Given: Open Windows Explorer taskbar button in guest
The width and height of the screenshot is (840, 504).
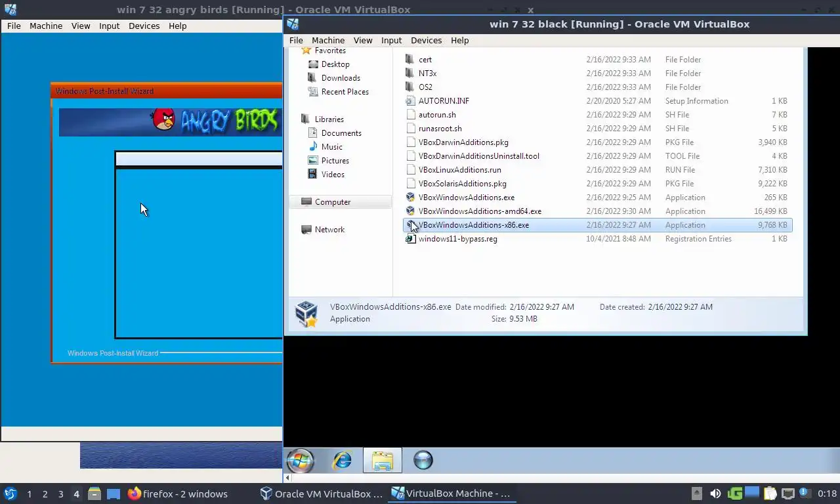Looking at the screenshot, I should 382,460.
